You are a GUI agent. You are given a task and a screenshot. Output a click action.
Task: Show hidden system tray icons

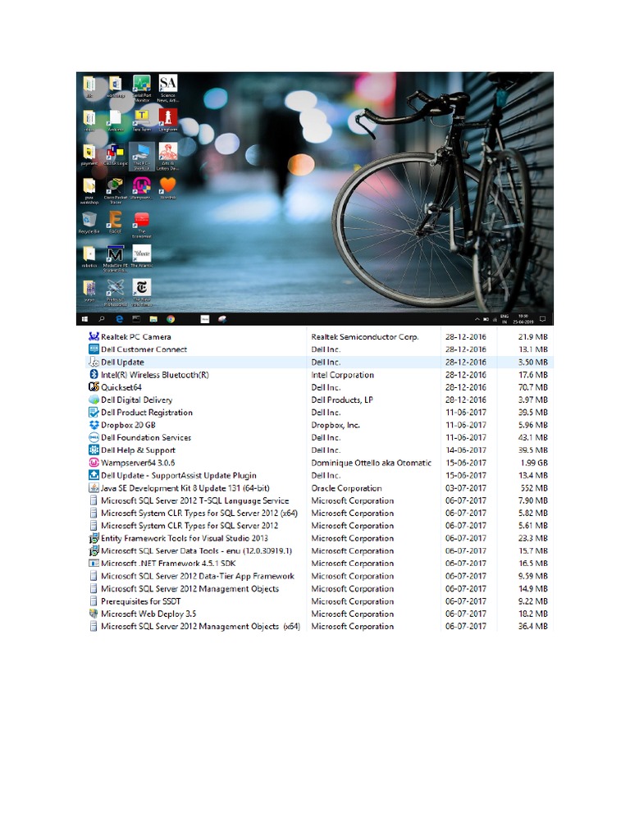click(x=477, y=318)
